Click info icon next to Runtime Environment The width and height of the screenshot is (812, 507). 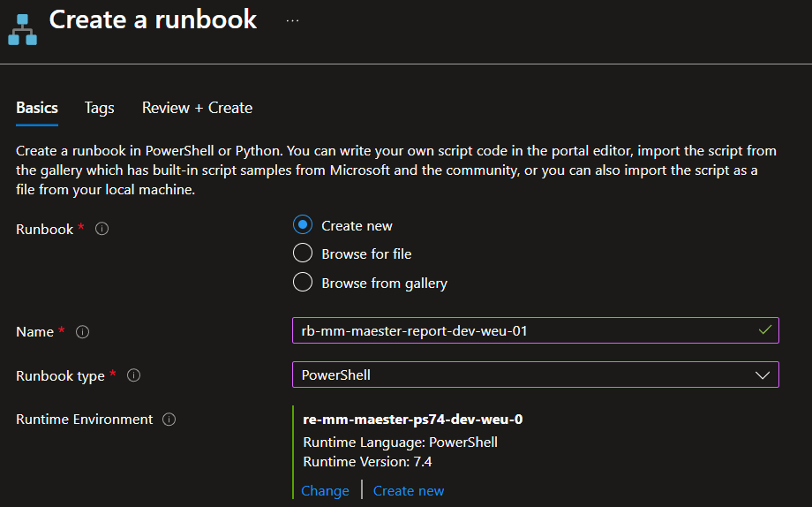[169, 420]
